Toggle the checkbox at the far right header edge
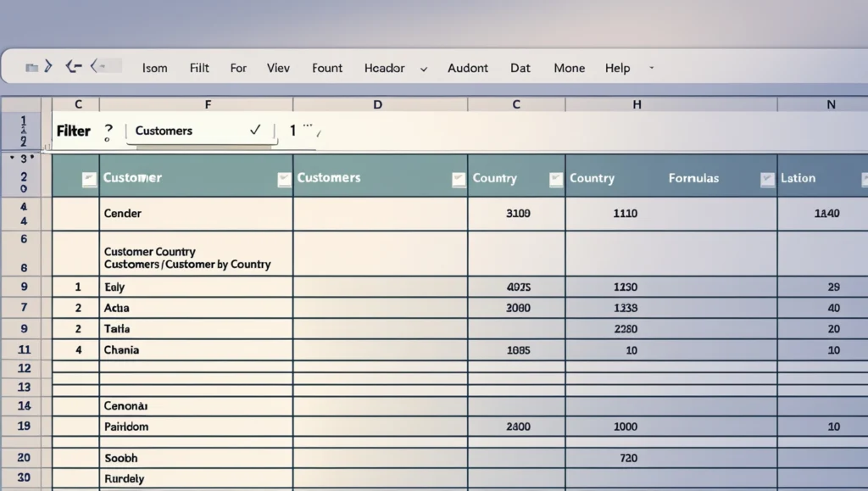 pyautogui.click(x=864, y=179)
